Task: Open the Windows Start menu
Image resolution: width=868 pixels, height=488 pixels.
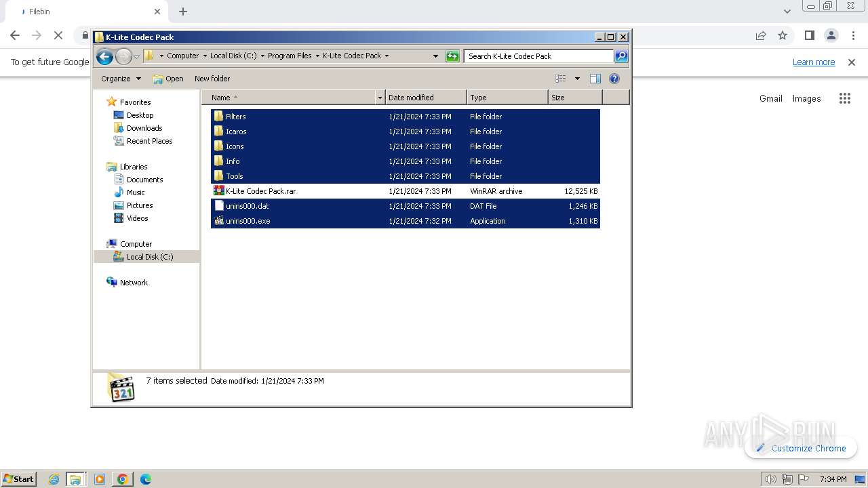Action: tap(18, 479)
